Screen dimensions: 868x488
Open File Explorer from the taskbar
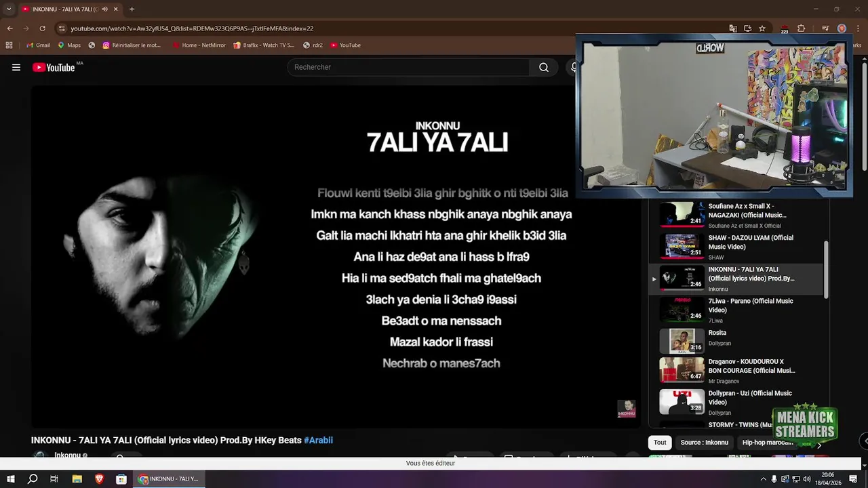point(77,479)
